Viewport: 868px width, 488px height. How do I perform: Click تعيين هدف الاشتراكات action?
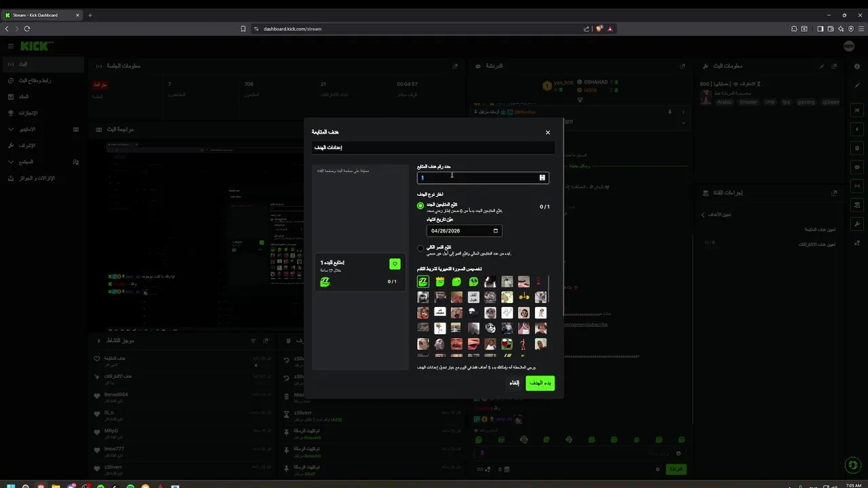click(x=816, y=244)
